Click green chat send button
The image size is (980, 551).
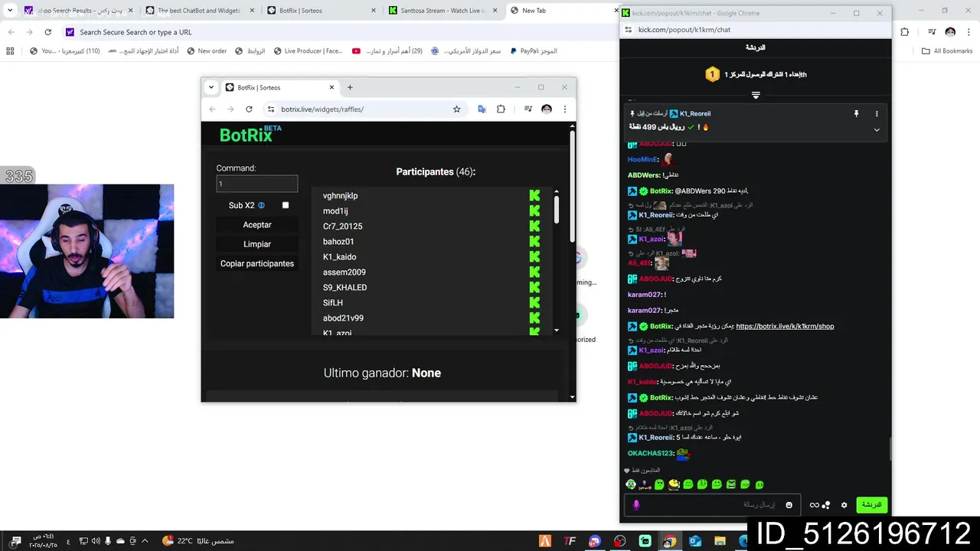pos(871,505)
